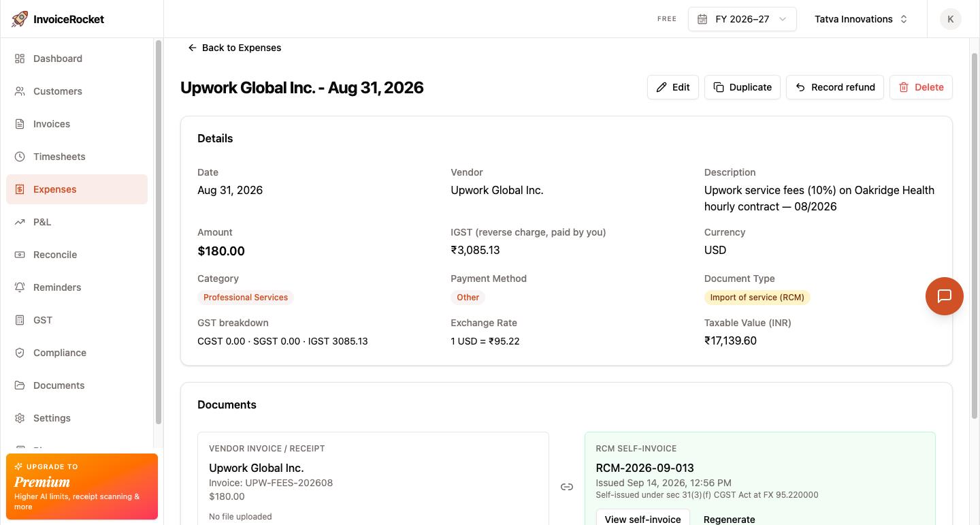Click the Documents folder icon

(x=20, y=385)
